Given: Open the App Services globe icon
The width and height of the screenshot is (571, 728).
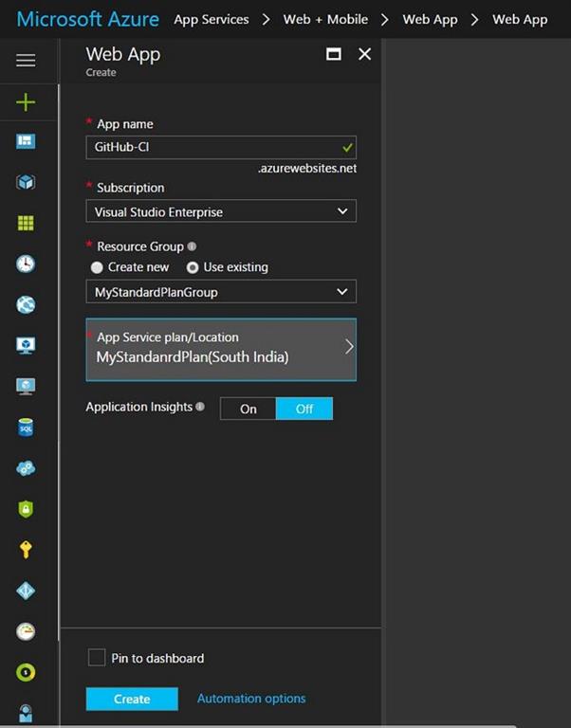Looking at the screenshot, I should [x=26, y=304].
